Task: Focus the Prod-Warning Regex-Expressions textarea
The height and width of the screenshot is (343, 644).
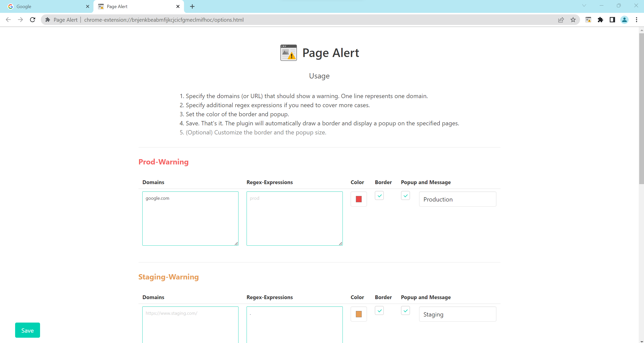Action: (295, 218)
